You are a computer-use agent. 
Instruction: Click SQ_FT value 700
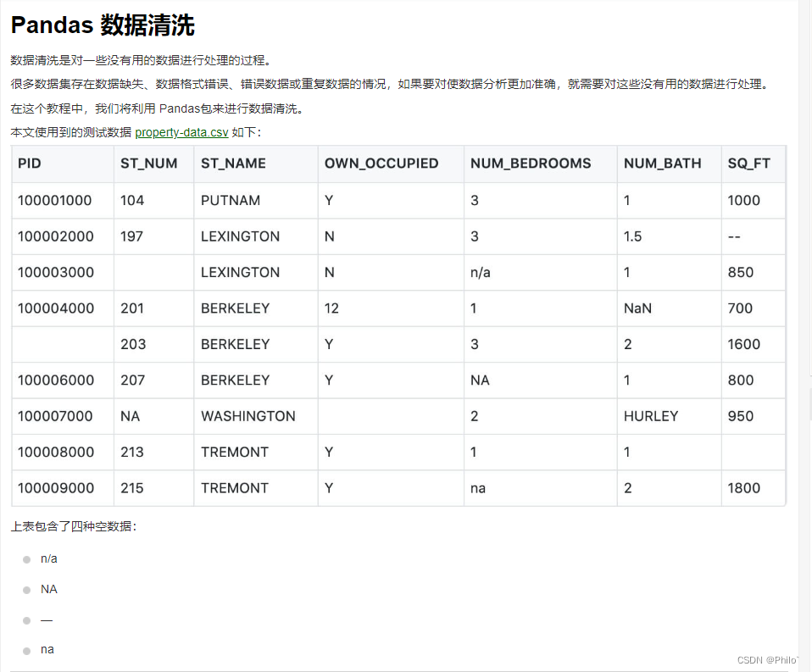754,308
